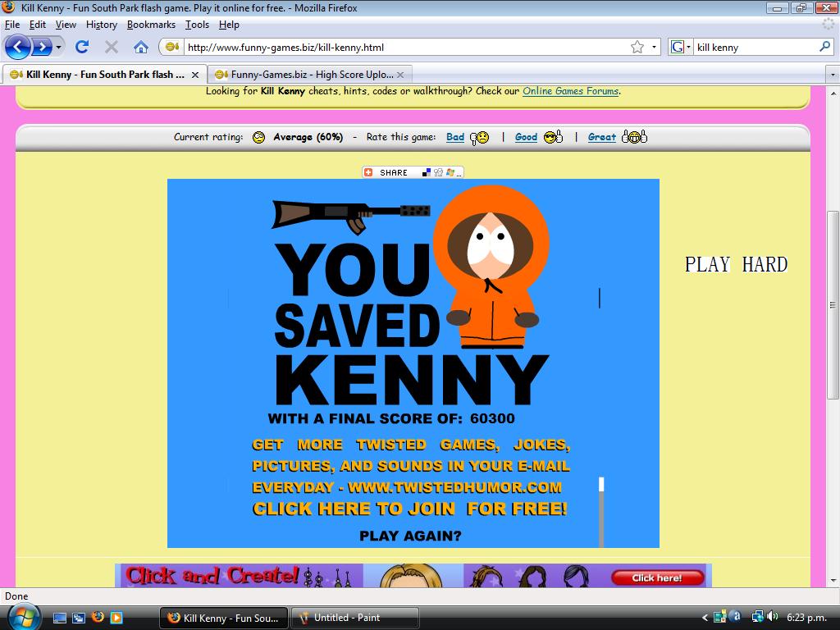
Task: Click PLAY AGAIN? in the game
Action: pos(410,536)
